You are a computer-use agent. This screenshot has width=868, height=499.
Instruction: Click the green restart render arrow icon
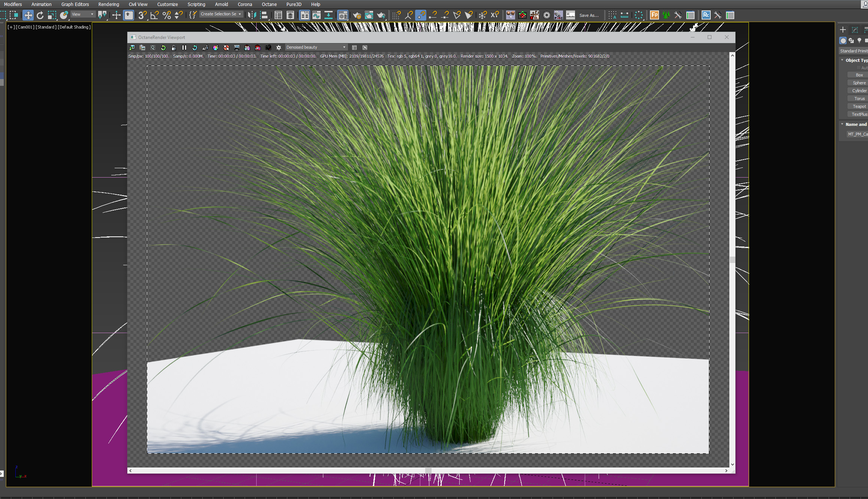163,48
